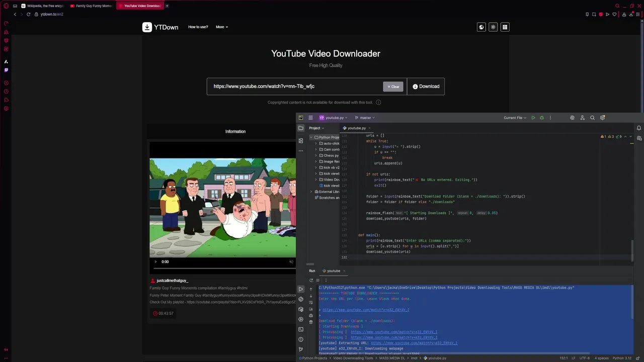Toggle soft-wrap icon in Run console
This screenshot has height=362, width=644.
310,303
